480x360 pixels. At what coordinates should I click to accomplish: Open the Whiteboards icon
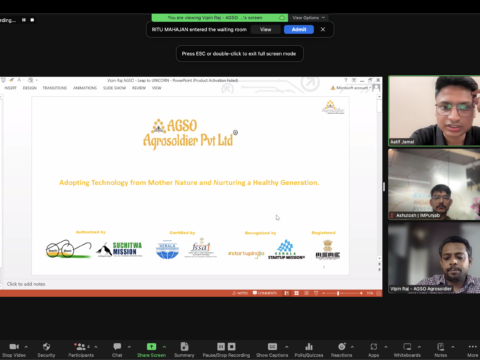pyautogui.click(x=407, y=347)
